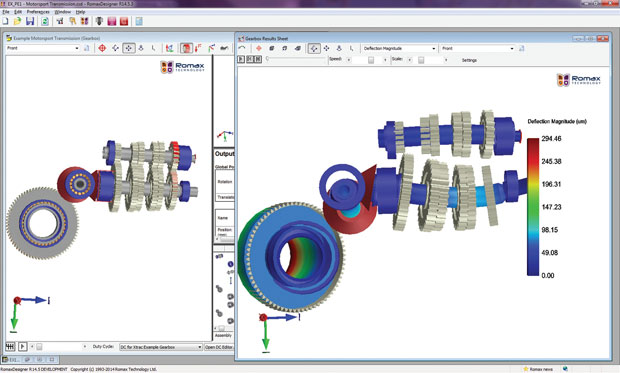Click the zoom magnifier icon in Gearbox toolbar

point(141,48)
